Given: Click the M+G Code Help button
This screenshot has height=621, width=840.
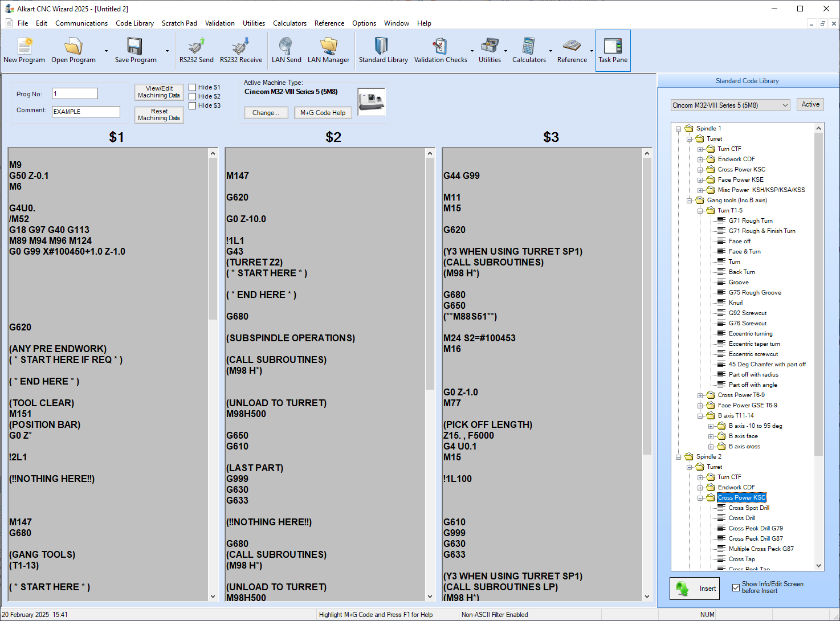Looking at the screenshot, I should point(323,113).
